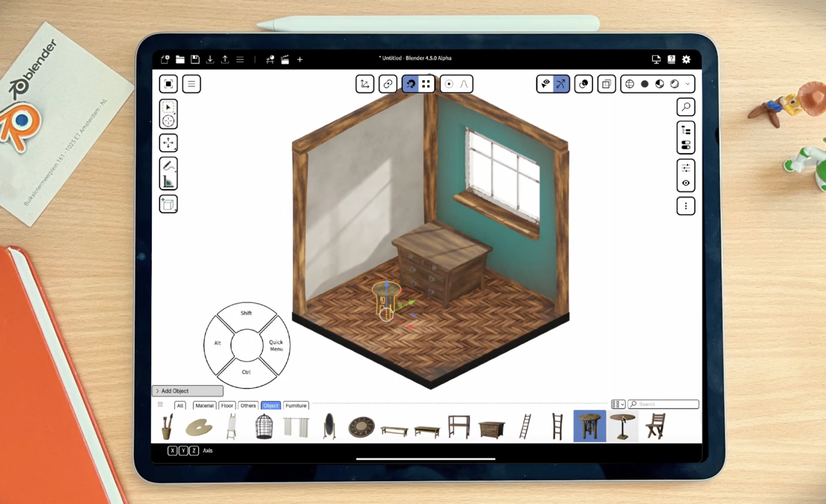Image resolution: width=826 pixels, height=504 pixels.
Task: Open the asset shelf grid view dropdown
Action: (618, 404)
